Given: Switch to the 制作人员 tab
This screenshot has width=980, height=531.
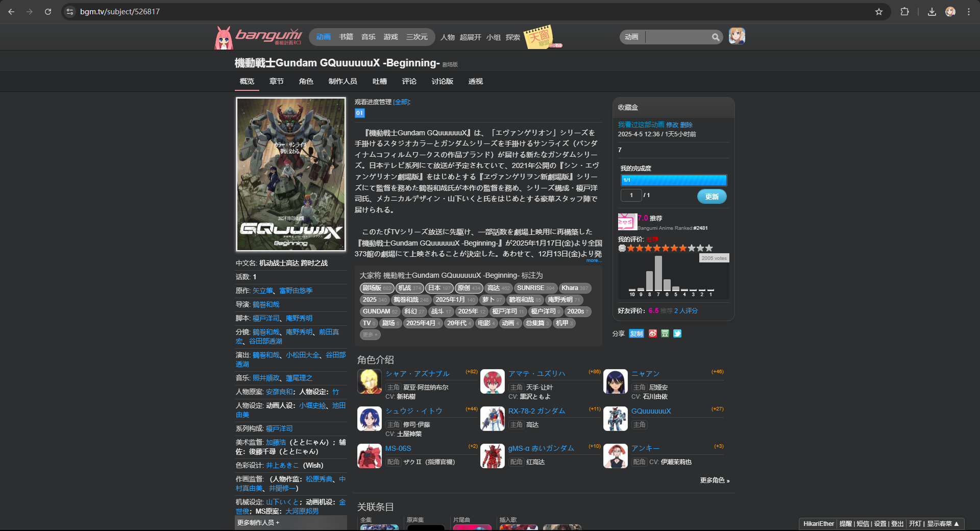Looking at the screenshot, I should [342, 81].
